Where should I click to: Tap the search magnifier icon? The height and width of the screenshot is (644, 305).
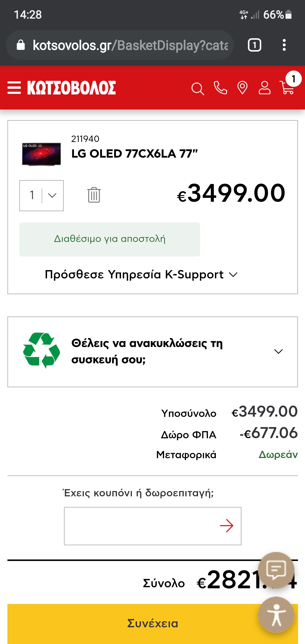[197, 89]
